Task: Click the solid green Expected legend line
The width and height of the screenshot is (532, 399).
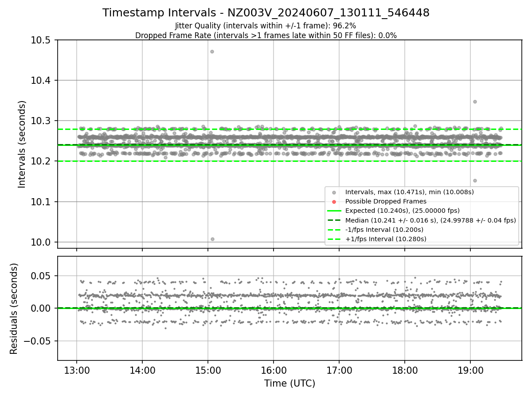Action: (334, 211)
